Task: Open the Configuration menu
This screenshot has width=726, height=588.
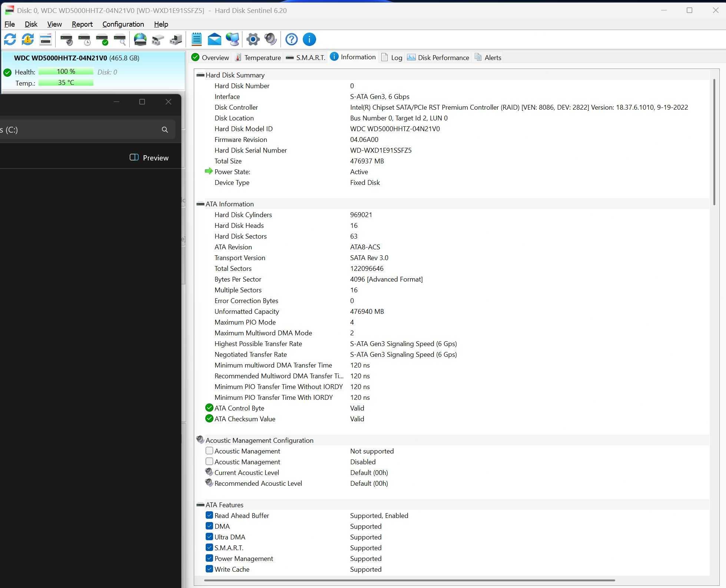Action: [123, 24]
